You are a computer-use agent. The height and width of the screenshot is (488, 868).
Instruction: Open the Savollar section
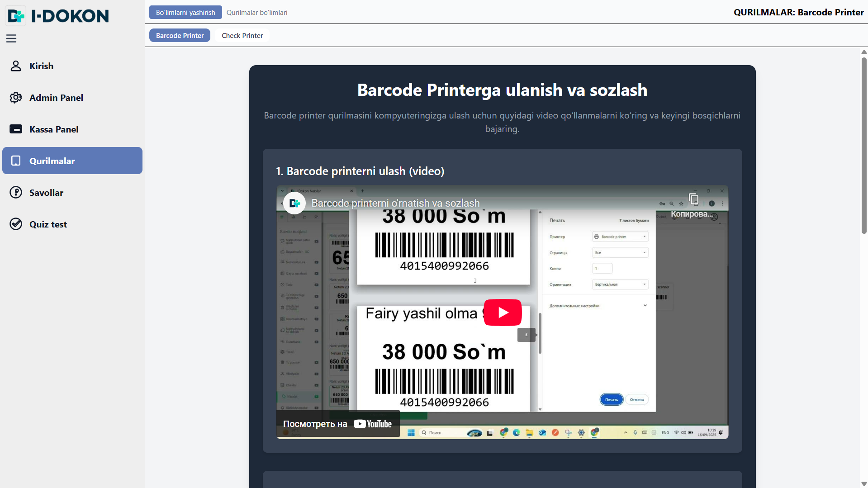coord(46,193)
